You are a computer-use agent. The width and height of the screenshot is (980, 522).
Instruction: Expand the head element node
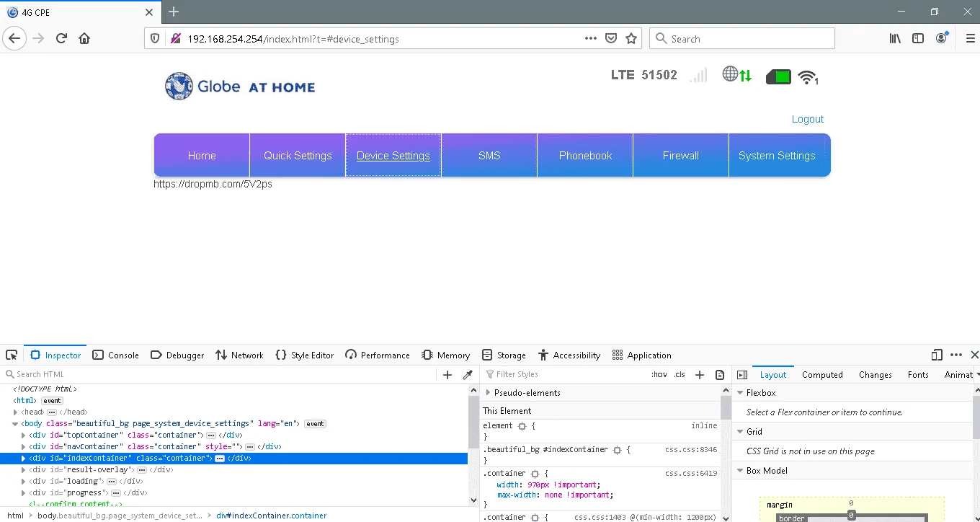tap(16, 412)
